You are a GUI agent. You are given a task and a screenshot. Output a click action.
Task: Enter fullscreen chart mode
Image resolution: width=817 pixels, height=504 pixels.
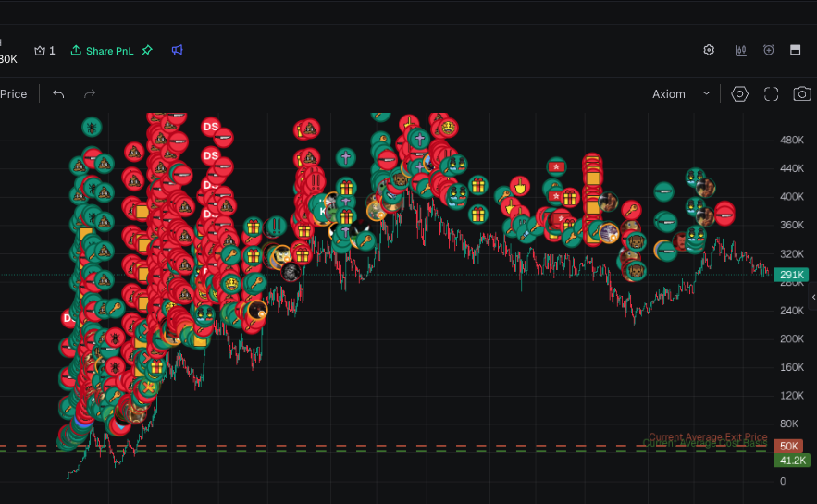click(771, 93)
